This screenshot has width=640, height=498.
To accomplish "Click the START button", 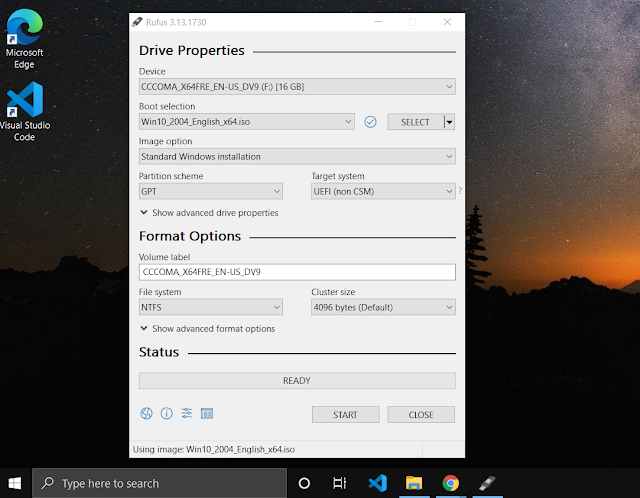I will pos(346,415).
